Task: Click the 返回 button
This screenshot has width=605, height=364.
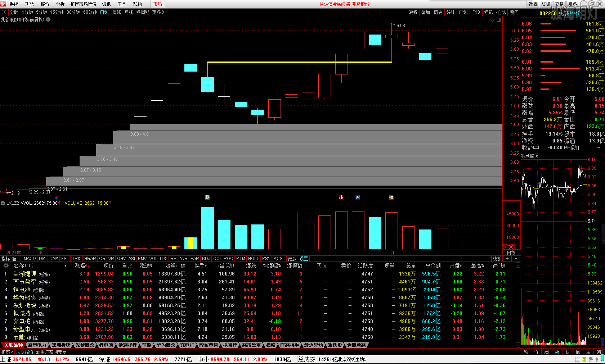Action: 514,12
